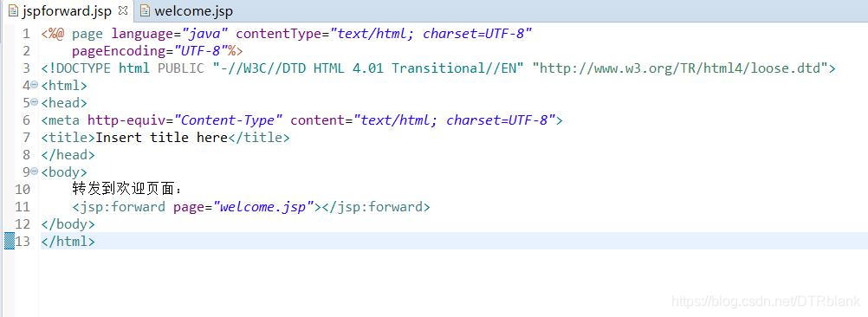Click the contentType attribute value on line 1
The width and height of the screenshot is (868, 317).
coord(431,34)
